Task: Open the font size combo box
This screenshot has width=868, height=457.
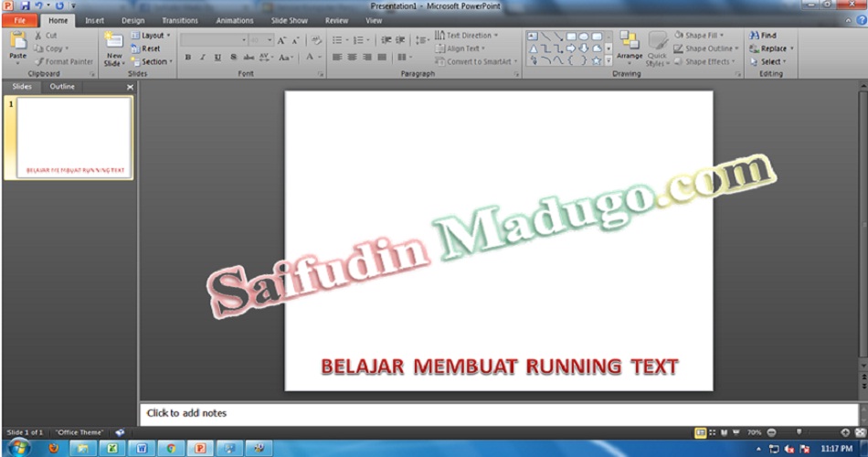Action: (261, 40)
